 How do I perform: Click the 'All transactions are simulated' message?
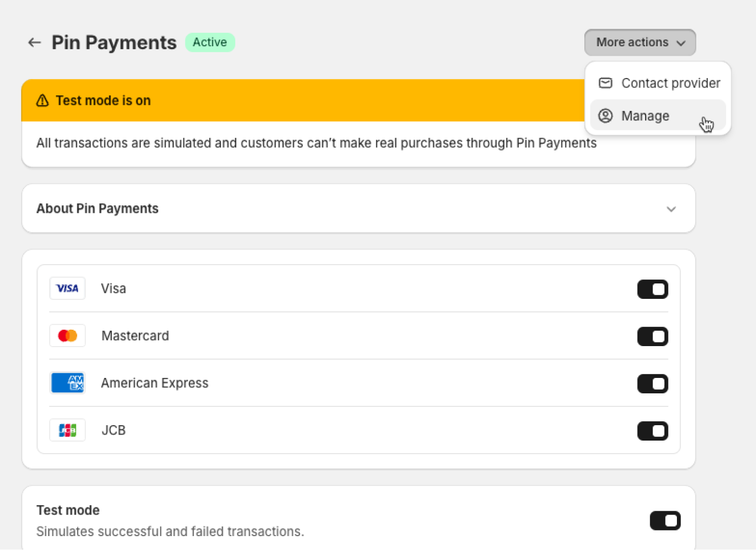pos(316,143)
